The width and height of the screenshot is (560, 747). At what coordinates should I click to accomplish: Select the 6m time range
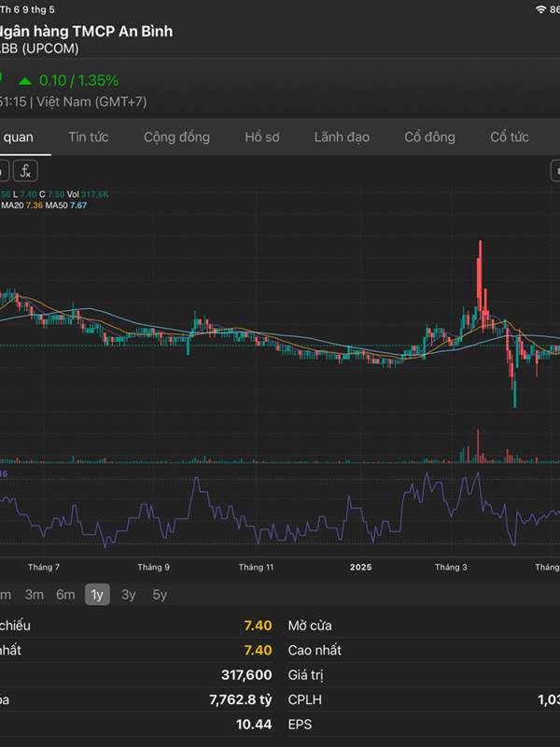65,595
